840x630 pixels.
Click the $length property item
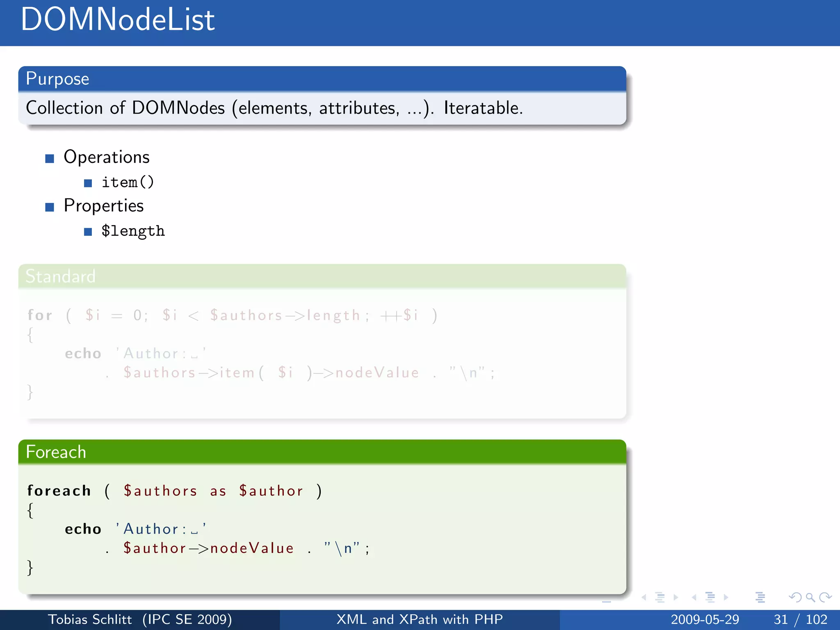133,231
